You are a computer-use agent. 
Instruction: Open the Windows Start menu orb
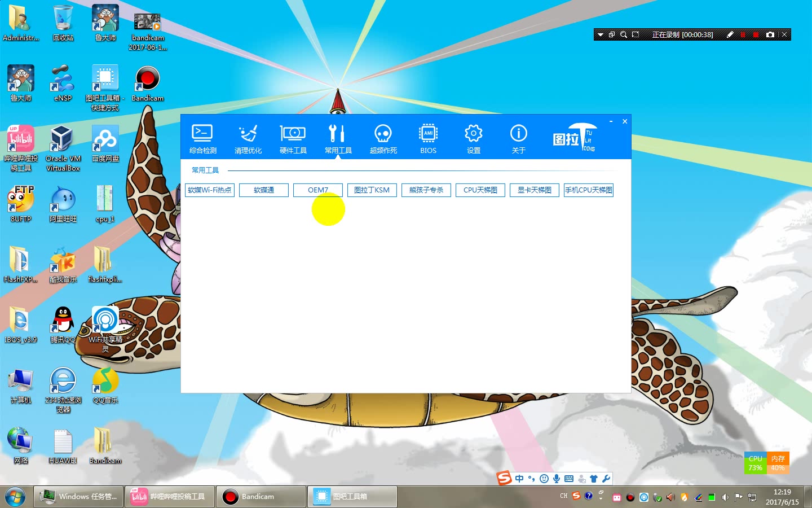click(x=15, y=497)
